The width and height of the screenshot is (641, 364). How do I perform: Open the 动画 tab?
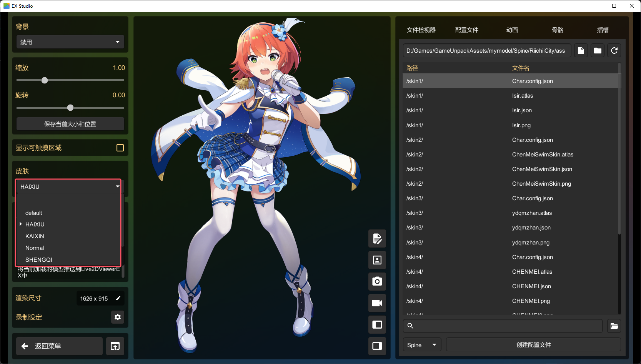point(512,30)
